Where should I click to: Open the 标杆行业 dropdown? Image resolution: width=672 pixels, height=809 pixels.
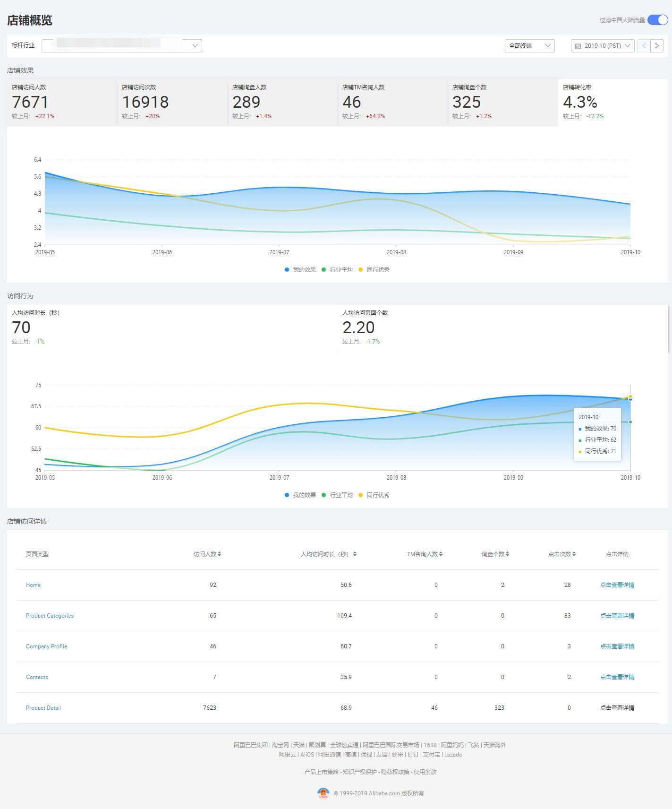[121, 46]
